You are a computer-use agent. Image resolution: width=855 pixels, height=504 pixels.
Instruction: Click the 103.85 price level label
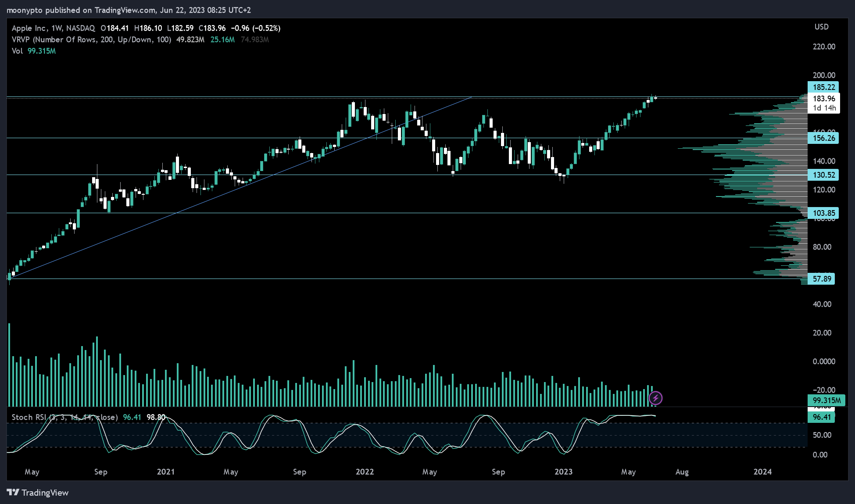coord(823,213)
